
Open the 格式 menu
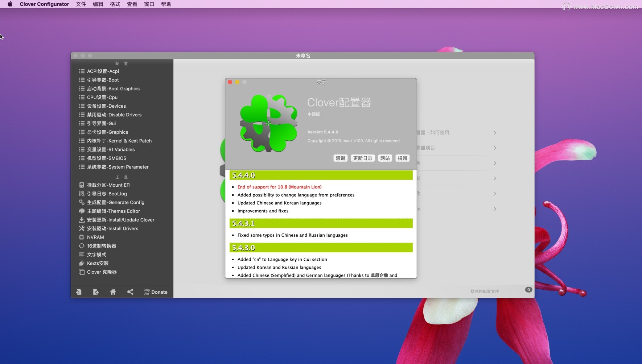click(x=115, y=4)
